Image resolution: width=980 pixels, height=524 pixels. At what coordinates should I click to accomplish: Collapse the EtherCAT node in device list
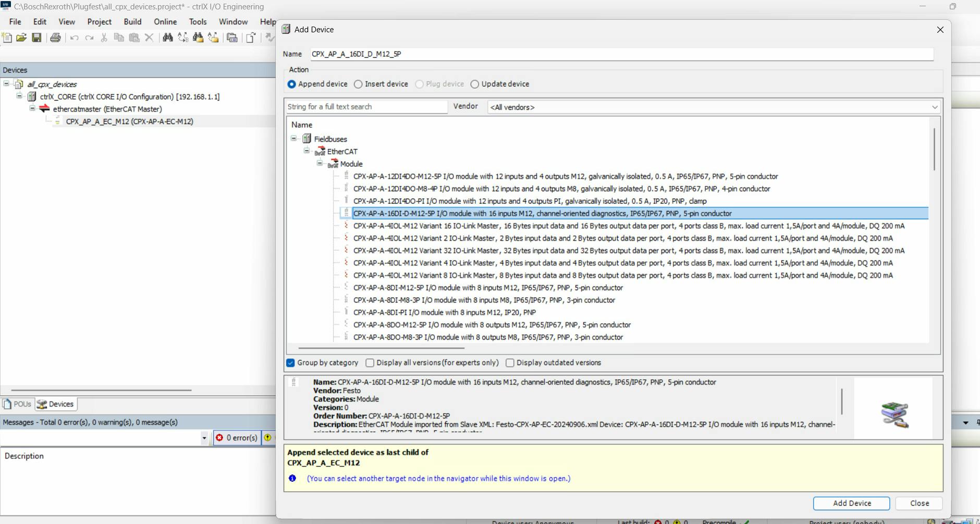[307, 151]
